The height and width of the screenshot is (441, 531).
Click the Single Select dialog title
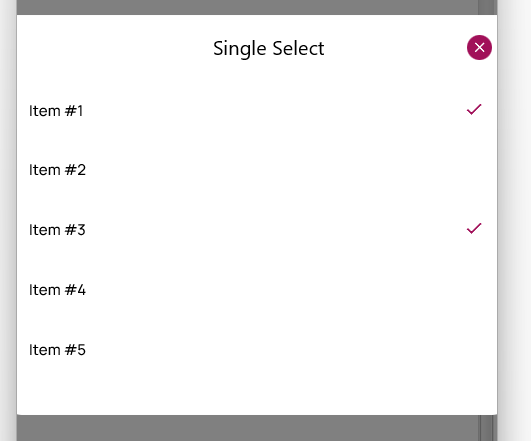(x=269, y=48)
